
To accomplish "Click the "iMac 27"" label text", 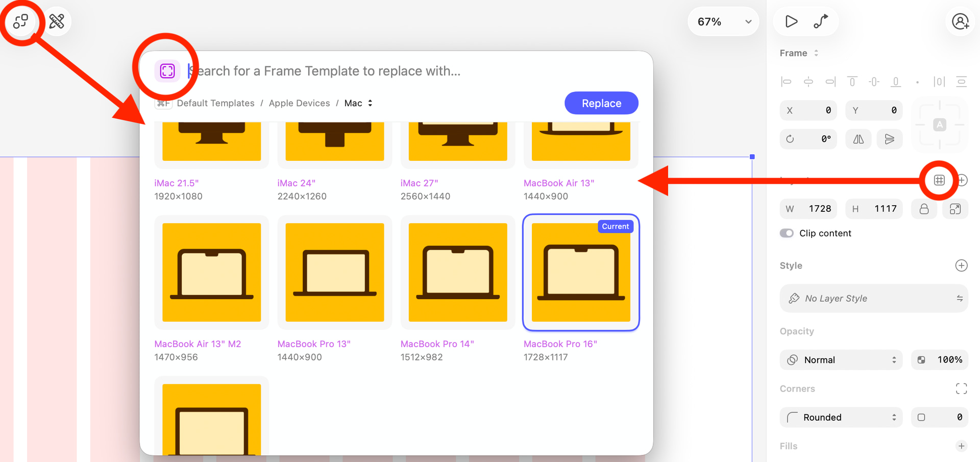I will [420, 183].
